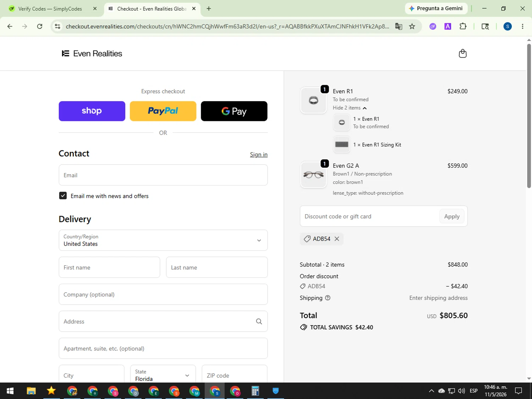Reload the checkout page
Screen dimensions: 532x399
[x=40, y=26]
